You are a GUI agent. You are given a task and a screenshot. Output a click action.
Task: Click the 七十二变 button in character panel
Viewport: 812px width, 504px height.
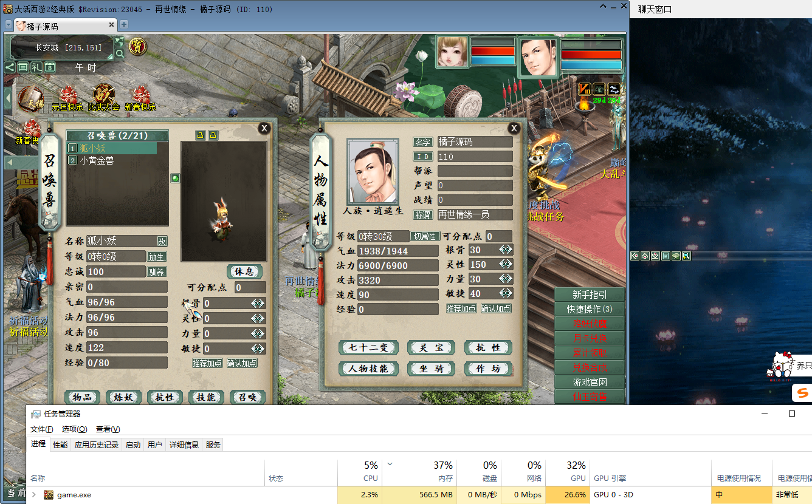368,347
